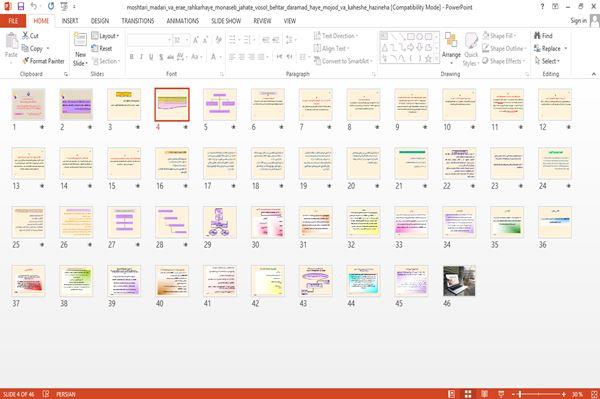Toggle Bold formatting
This screenshot has width=600, height=399.
click(132, 57)
